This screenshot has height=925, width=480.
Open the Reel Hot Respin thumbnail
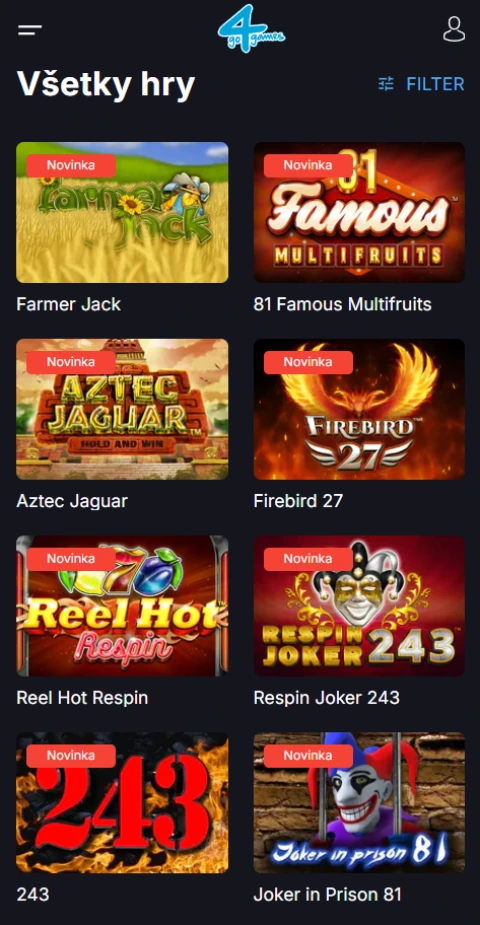(x=122, y=605)
